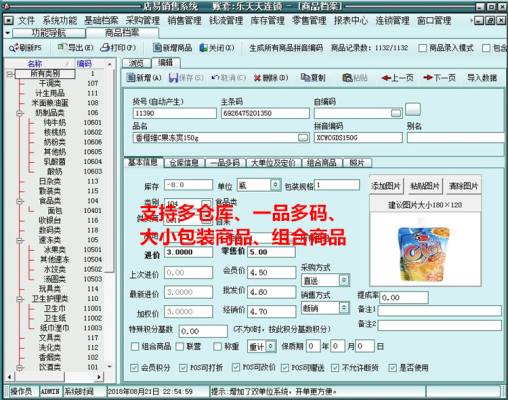Viewport: 508px width, 400px height.
Task: Switch to the 大单位及定价 tab
Action: coord(273,163)
